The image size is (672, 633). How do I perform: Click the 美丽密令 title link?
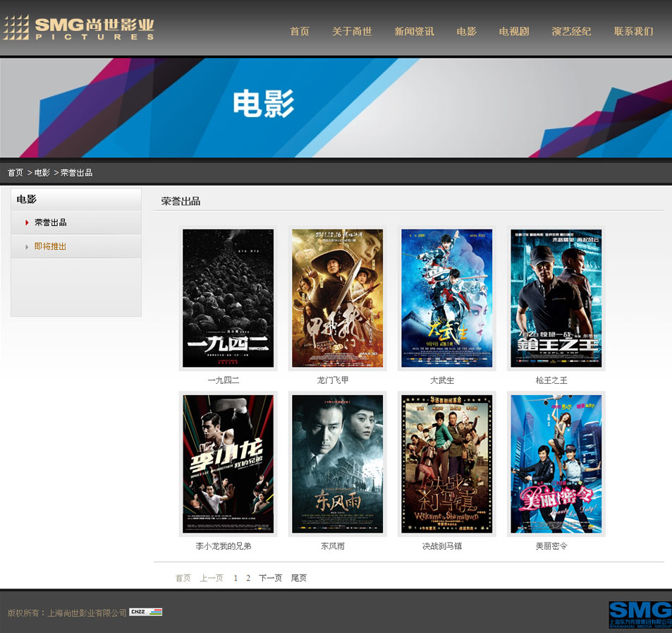click(x=551, y=546)
